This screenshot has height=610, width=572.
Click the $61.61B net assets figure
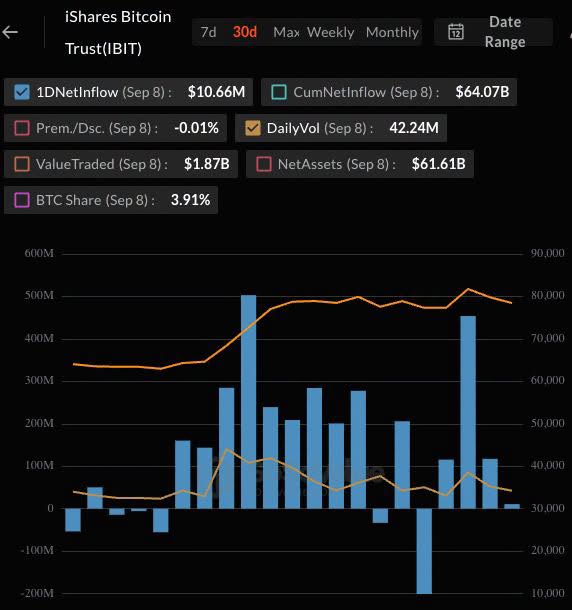click(439, 164)
